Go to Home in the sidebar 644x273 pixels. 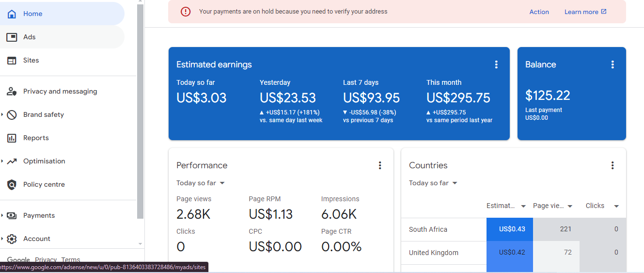(x=62, y=14)
